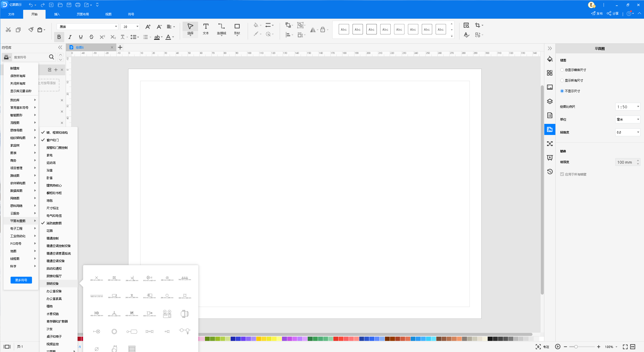The image size is (644, 352).
Task: Select 不显示尺寸 radio option
Action: click(562, 91)
